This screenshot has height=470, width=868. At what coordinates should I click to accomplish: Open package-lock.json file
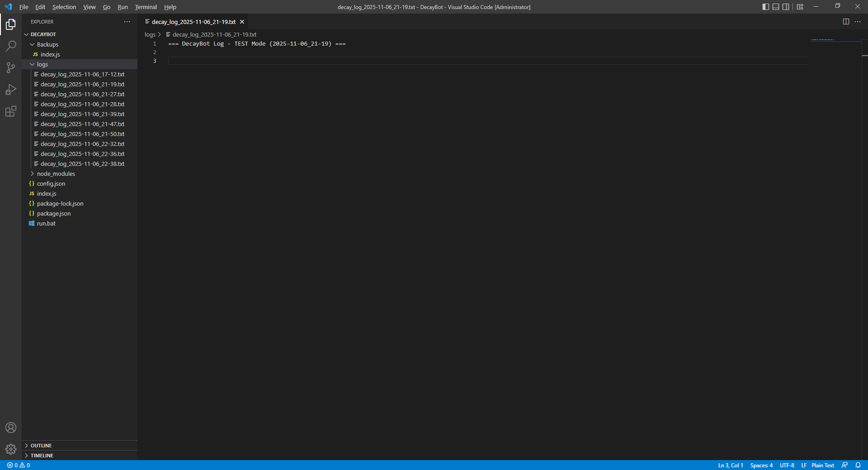pos(80,203)
